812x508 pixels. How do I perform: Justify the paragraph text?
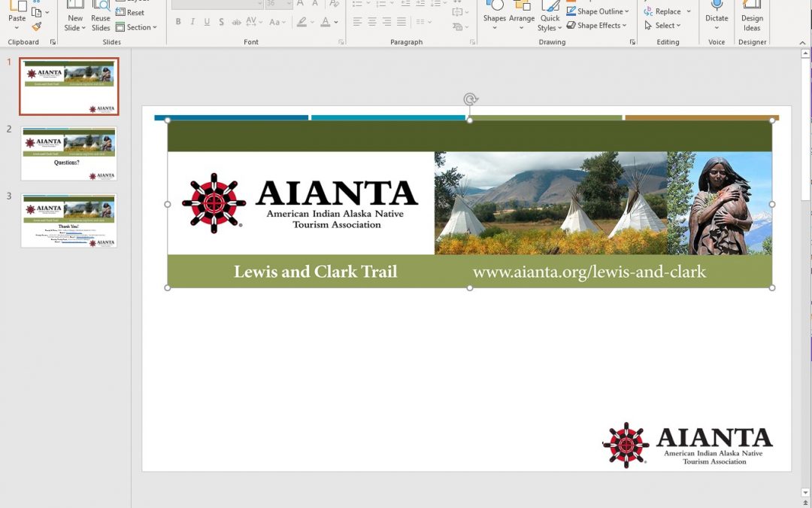coord(401,22)
